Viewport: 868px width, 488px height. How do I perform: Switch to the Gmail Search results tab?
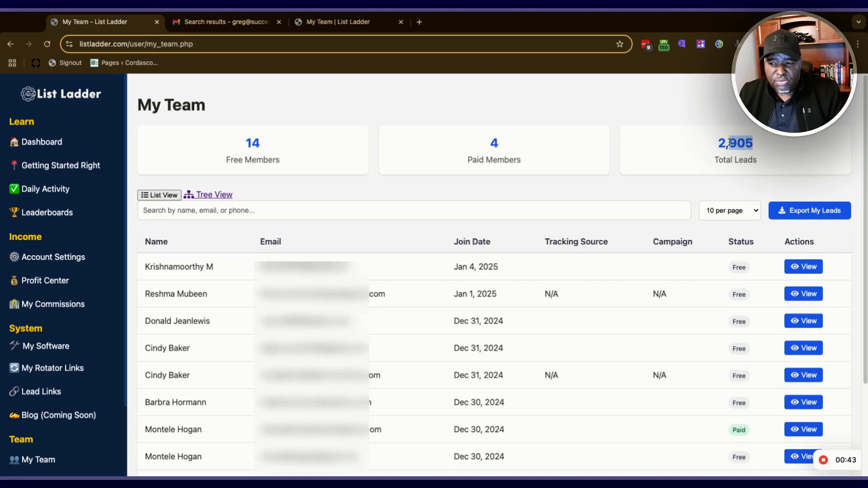(226, 22)
